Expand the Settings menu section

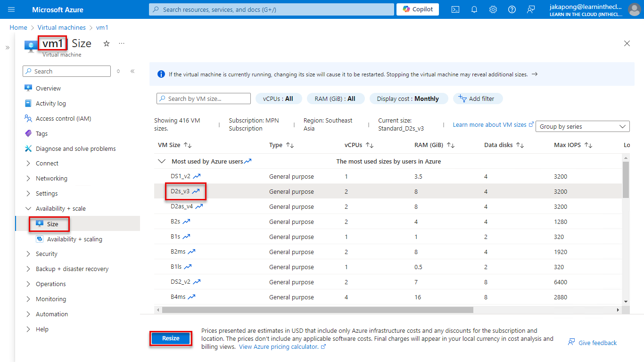pyautogui.click(x=28, y=194)
